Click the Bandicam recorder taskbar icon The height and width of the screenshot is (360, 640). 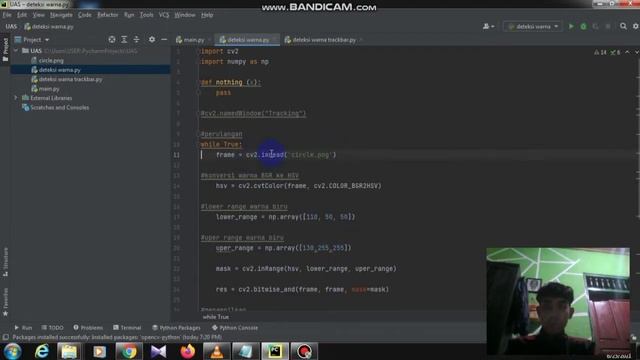(x=304, y=351)
